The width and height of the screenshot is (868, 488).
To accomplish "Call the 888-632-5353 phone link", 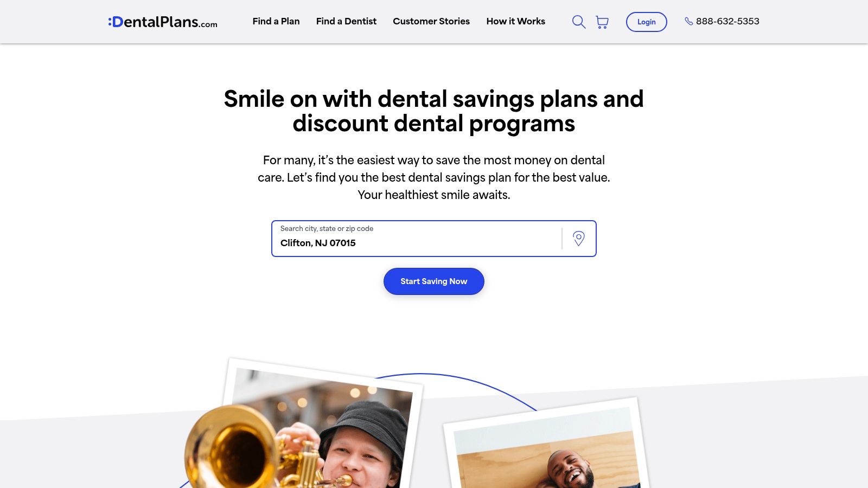I will (727, 21).
